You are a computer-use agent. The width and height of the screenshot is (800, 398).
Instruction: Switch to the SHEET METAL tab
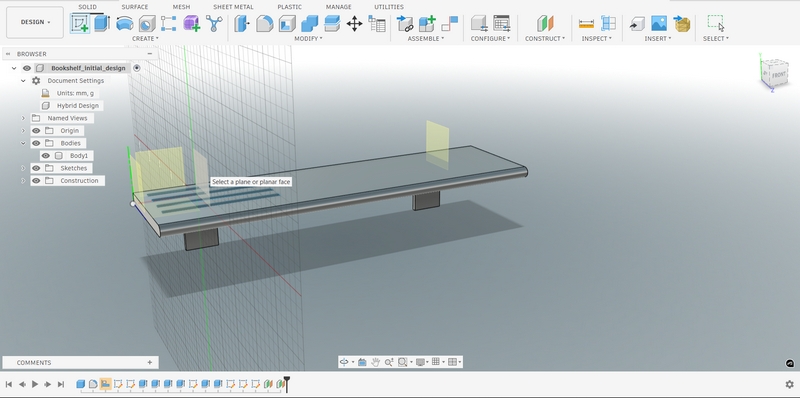tap(233, 7)
